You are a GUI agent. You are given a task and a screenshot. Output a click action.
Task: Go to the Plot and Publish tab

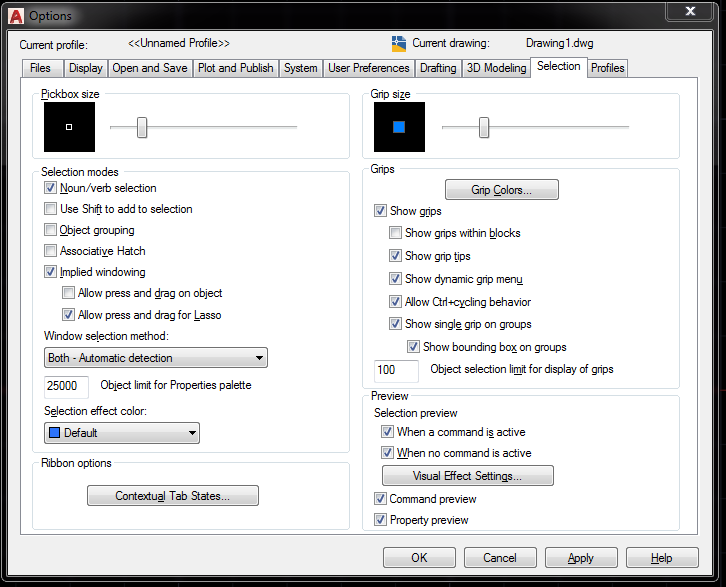click(236, 68)
